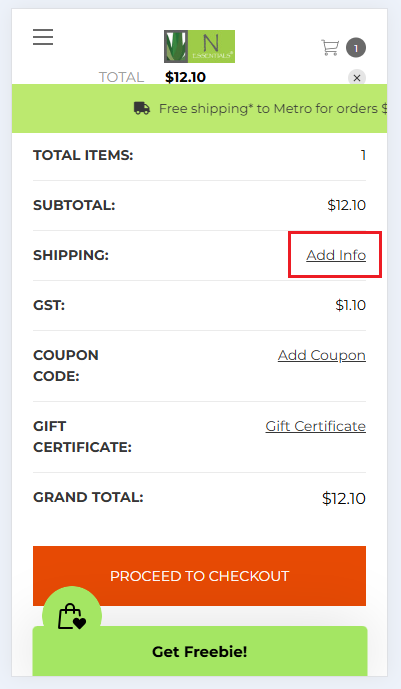
Task: Dismiss the total bar with the X
Action: [x=357, y=78]
